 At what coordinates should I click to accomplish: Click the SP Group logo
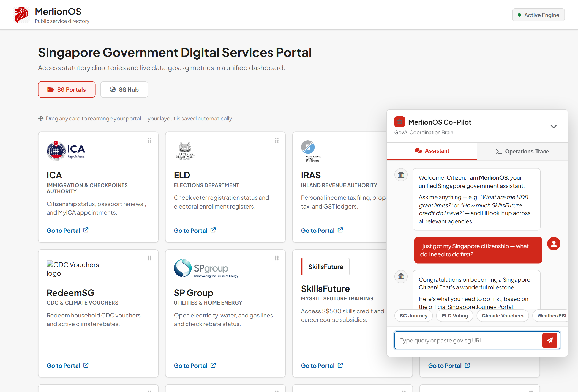coord(206,268)
